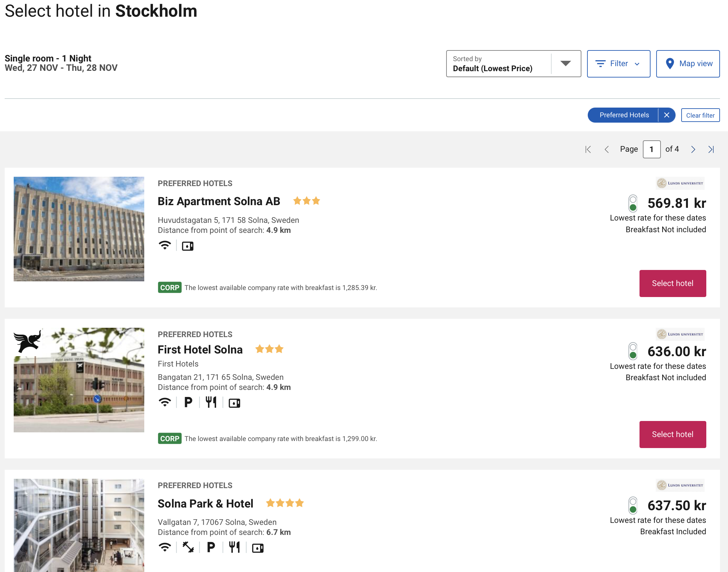Image resolution: width=728 pixels, height=572 pixels.
Task: Go to next results page arrow
Action: [693, 149]
